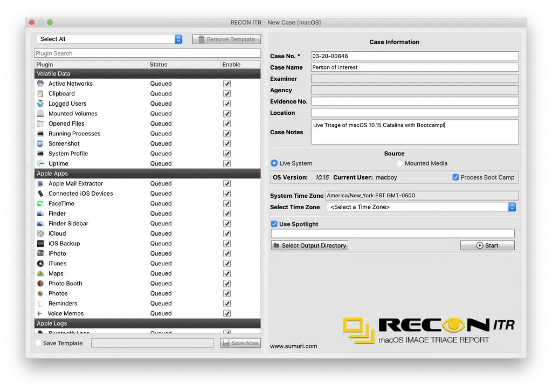Click into the Plugin Search field
This screenshot has height=392, width=552.
[147, 53]
